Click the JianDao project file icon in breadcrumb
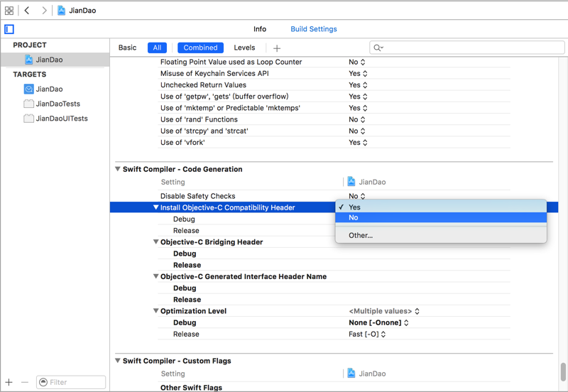568x392 pixels. point(62,11)
